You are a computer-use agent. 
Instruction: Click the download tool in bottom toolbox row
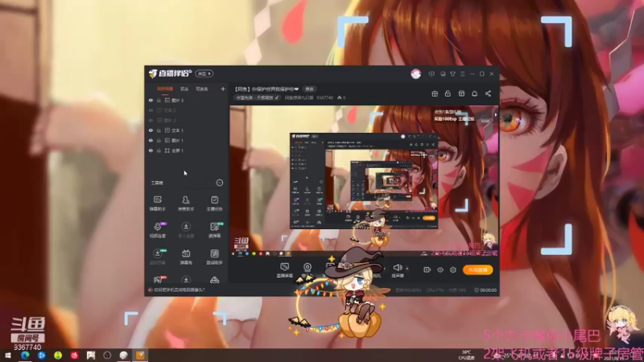[x=186, y=280]
